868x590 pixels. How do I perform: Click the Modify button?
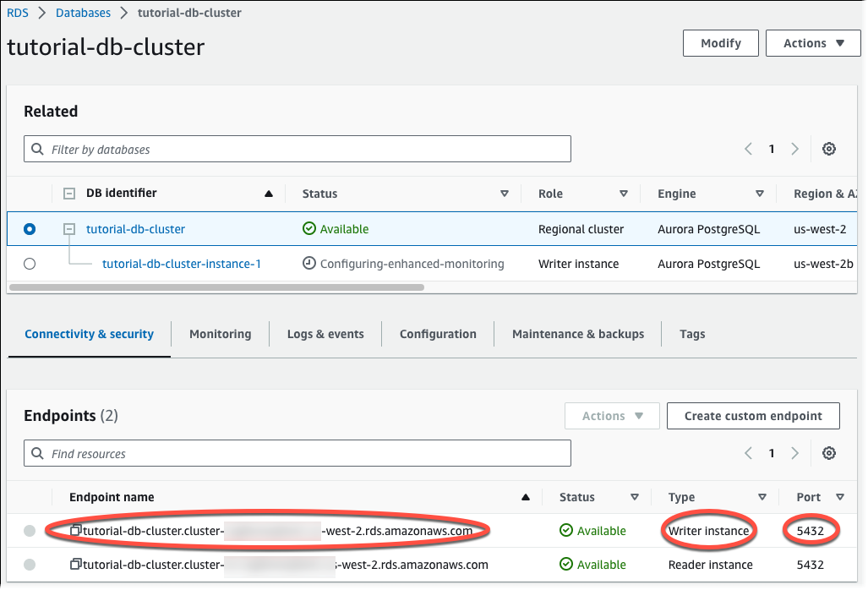click(720, 43)
